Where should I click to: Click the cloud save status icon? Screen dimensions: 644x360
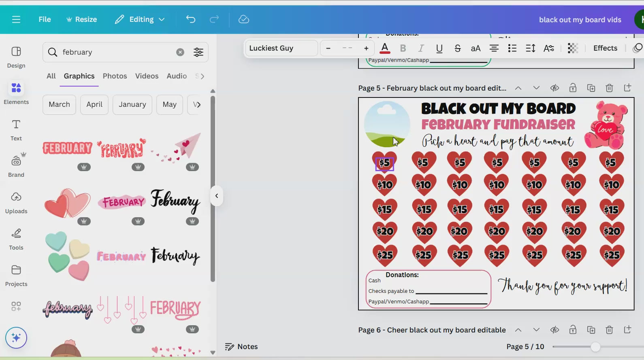243,19
